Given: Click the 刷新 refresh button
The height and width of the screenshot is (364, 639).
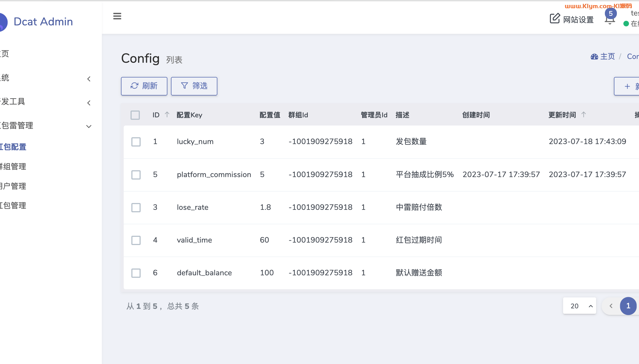Looking at the screenshot, I should point(144,86).
